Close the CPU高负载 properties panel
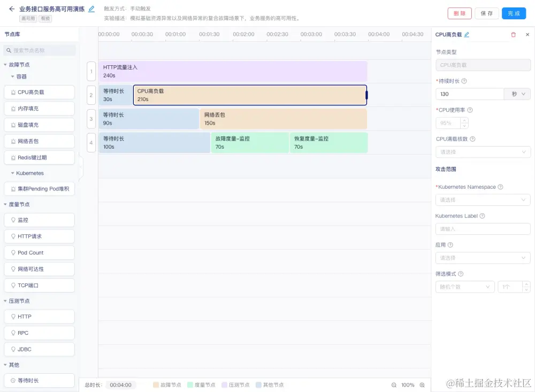Image resolution: width=535 pixels, height=392 pixels. pos(528,34)
